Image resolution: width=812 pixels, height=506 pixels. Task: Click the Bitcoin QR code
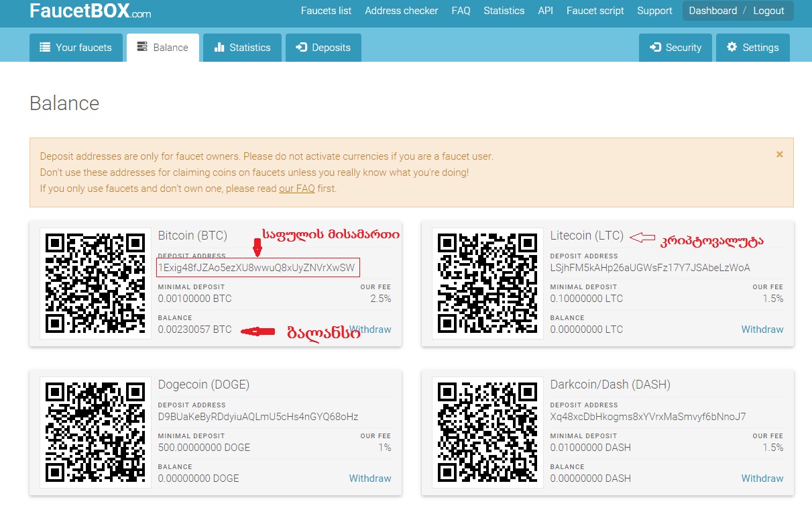pyautogui.click(x=96, y=283)
